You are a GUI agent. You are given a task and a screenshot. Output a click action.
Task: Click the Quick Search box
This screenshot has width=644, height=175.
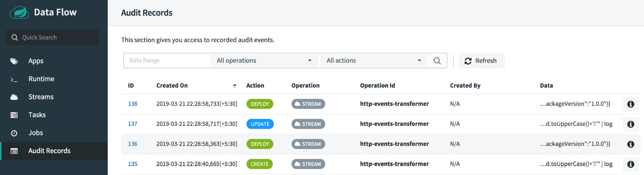click(53, 38)
